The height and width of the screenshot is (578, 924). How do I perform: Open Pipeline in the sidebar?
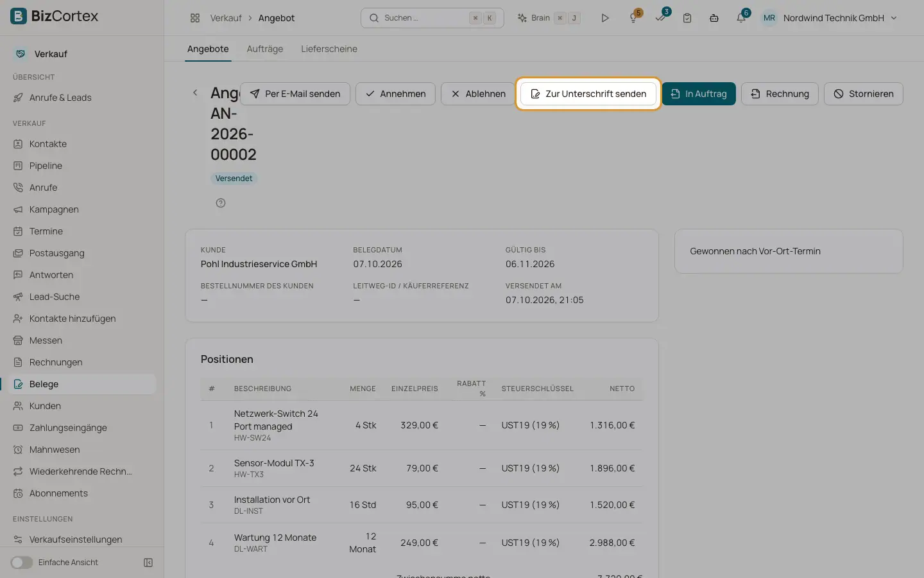point(82,166)
